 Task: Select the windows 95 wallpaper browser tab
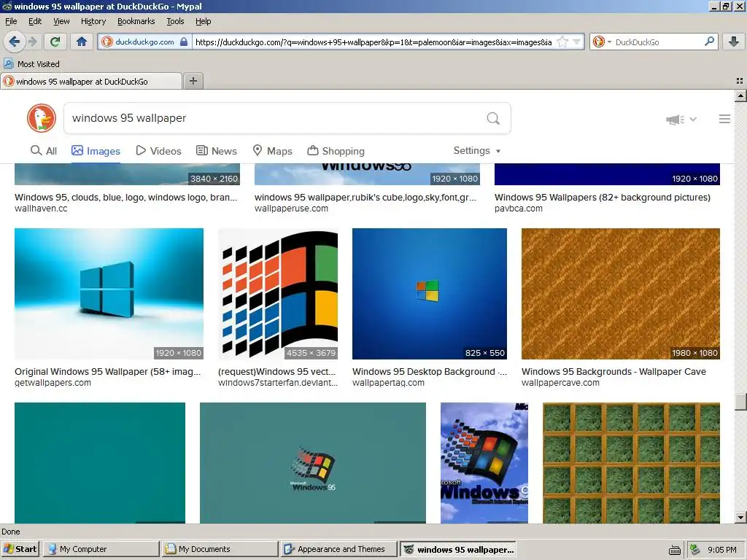[91, 82]
